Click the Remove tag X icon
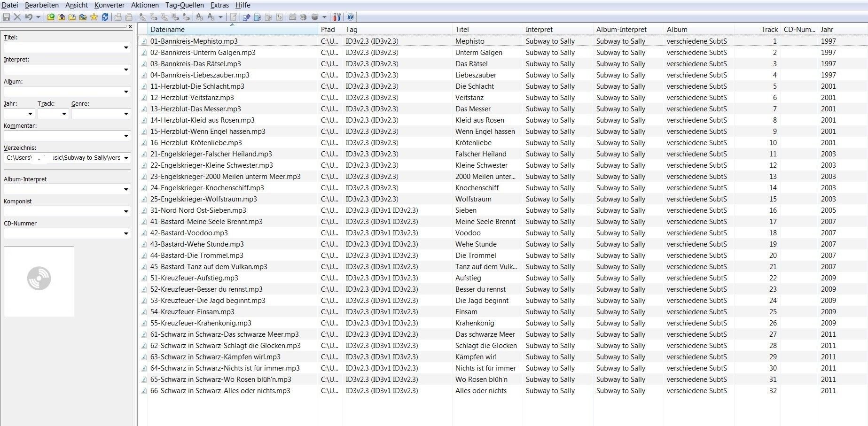Viewport: 868px width, 426px height. [17, 17]
